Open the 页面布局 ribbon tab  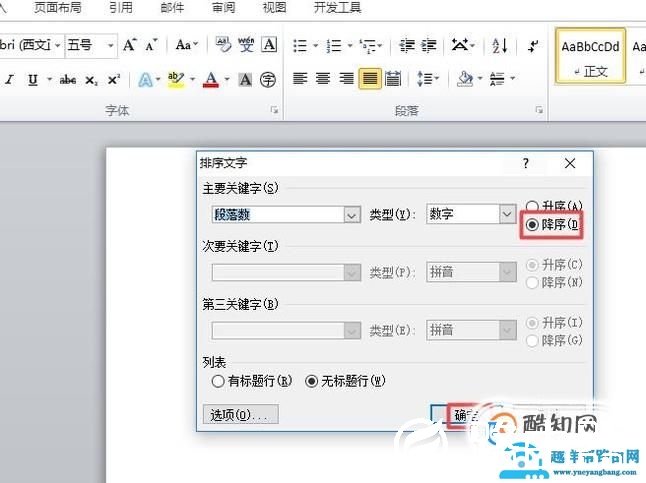click(58, 7)
